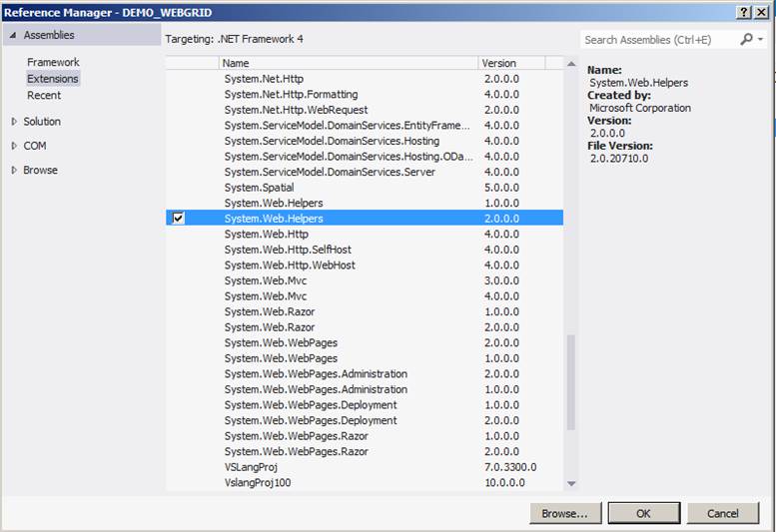Select System.Web.WebPages.Administration 1.0.0.0 row
Viewport: 776px width, 532px height.
[365, 389]
